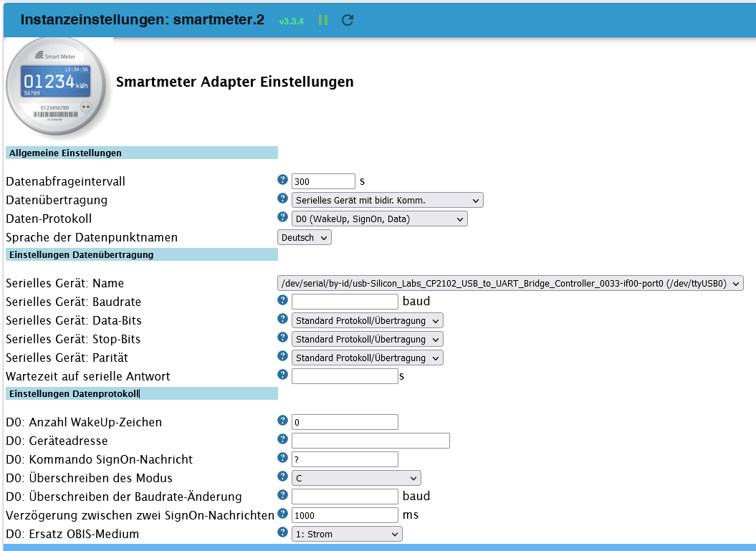Image resolution: width=756 pixels, height=551 pixels.
Task: Click help icon beside Daten-Protokoll
Action: coord(283,218)
